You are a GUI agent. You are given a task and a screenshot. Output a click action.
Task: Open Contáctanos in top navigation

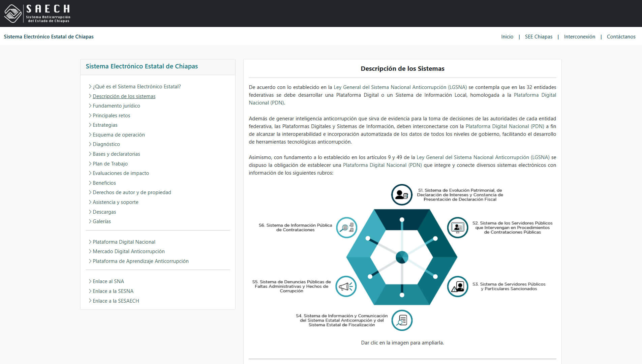(621, 37)
